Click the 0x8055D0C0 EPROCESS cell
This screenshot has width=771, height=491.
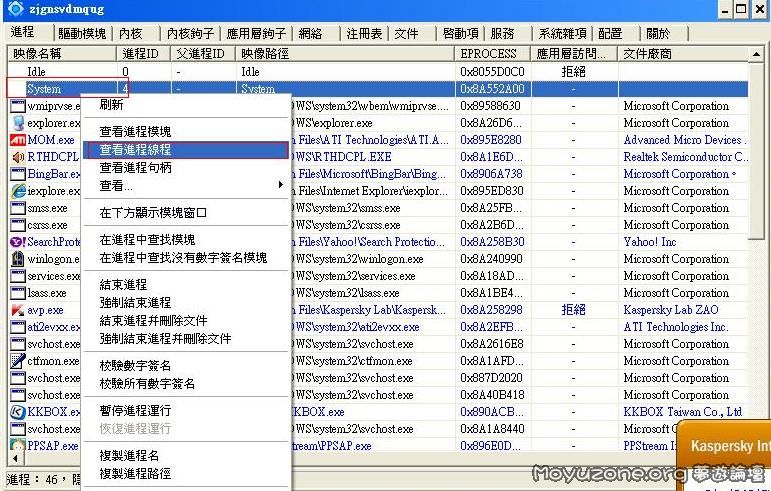(x=492, y=72)
